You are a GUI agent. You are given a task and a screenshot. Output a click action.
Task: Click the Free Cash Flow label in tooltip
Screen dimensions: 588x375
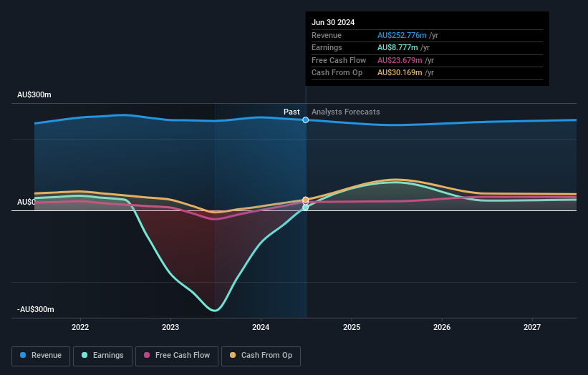[x=339, y=60]
